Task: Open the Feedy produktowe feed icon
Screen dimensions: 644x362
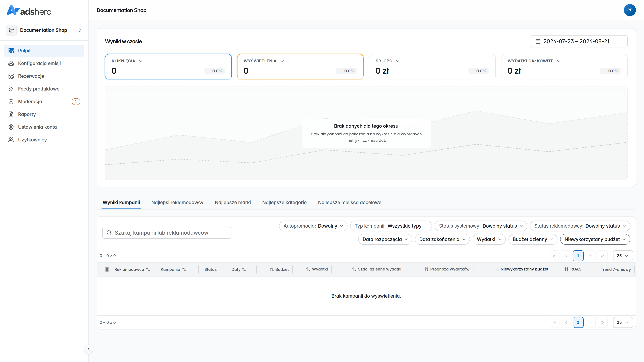Action: coord(11,89)
